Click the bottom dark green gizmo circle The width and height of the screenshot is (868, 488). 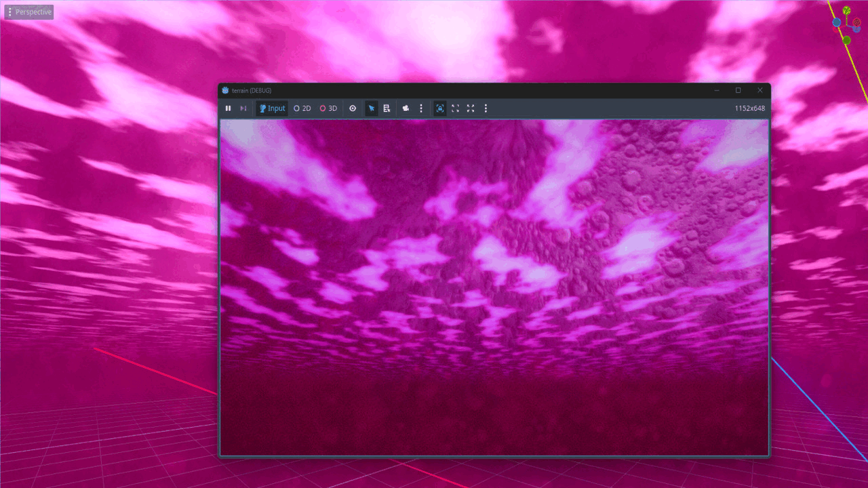coord(846,41)
